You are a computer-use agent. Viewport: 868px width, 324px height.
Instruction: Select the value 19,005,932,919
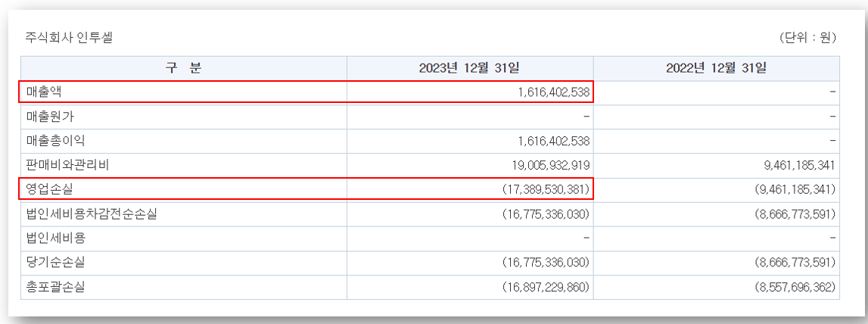click(x=552, y=166)
